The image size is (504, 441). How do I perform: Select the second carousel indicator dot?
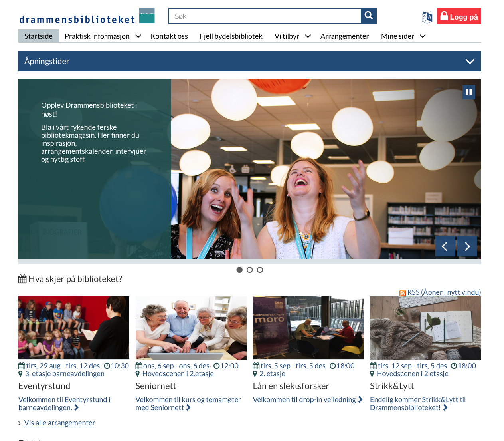coord(250,270)
